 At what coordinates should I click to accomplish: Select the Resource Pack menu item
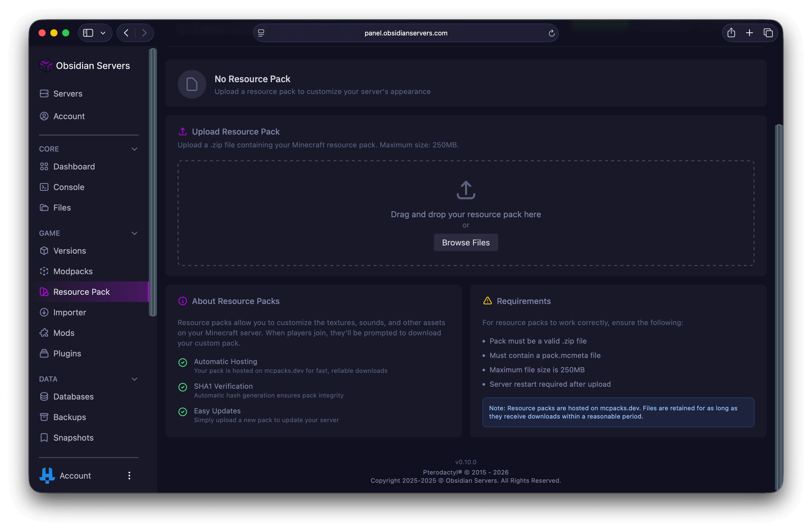81,292
